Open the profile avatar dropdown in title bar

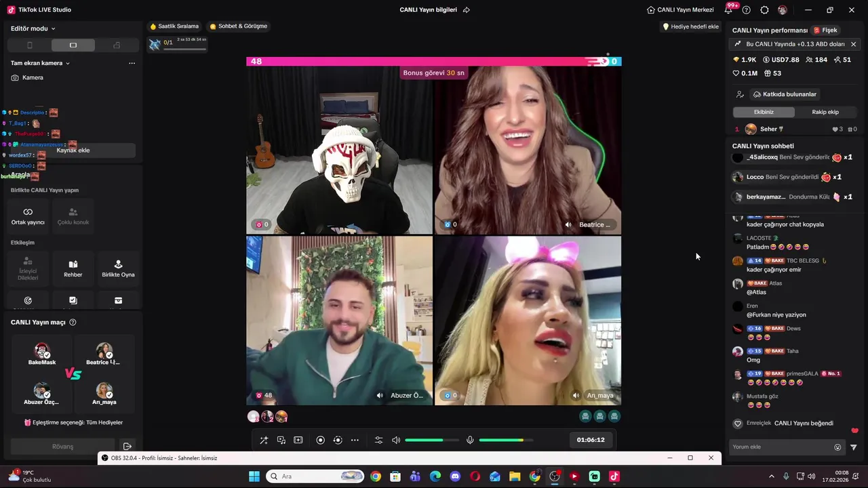click(x=783, y=10)
